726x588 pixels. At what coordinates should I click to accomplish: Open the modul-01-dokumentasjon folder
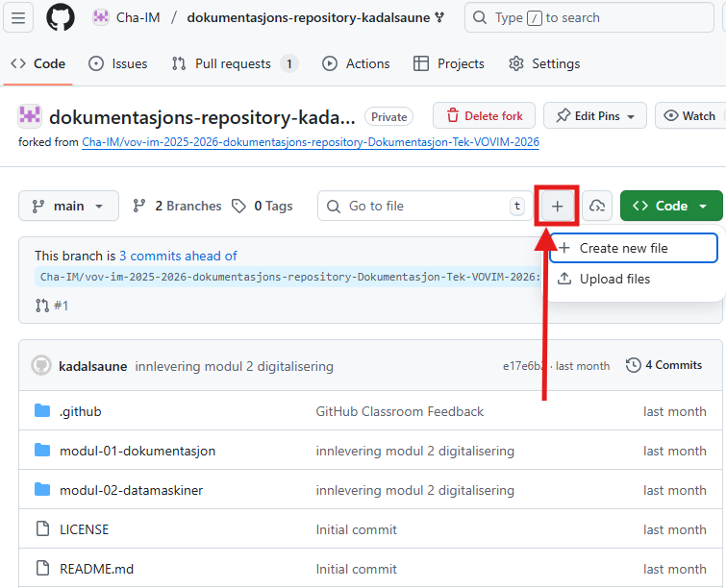(138, 451)
